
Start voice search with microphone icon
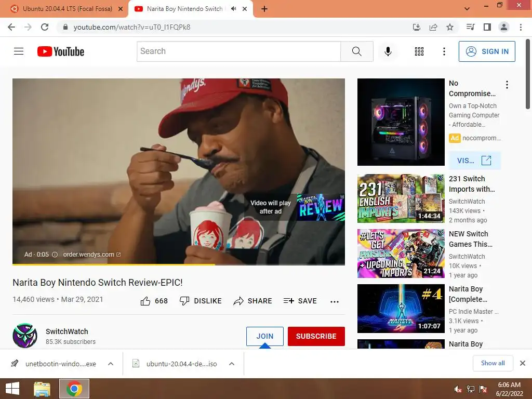[388, 51]
